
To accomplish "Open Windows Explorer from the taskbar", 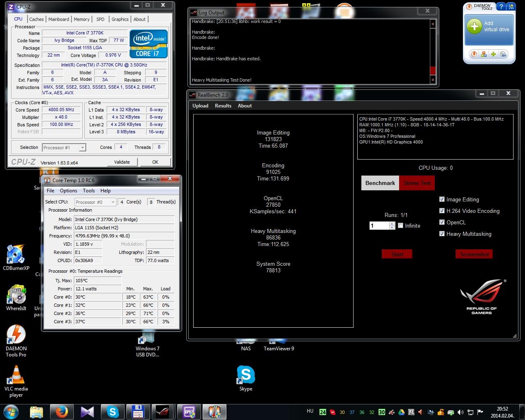I will coord(37,412).
